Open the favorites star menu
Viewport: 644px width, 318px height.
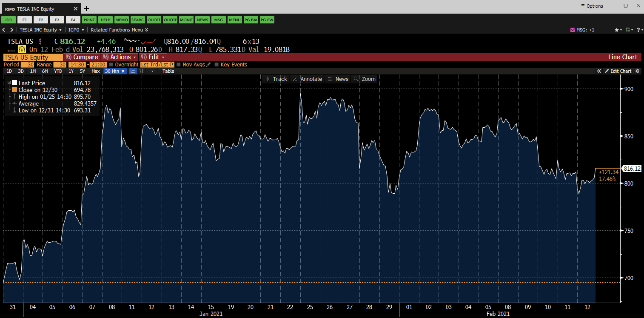pos(618,30)
